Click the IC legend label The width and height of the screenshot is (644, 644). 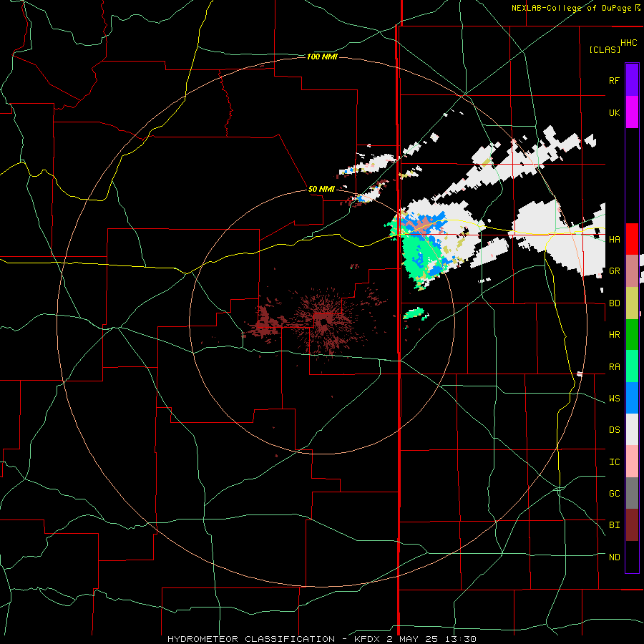point(614,462)
